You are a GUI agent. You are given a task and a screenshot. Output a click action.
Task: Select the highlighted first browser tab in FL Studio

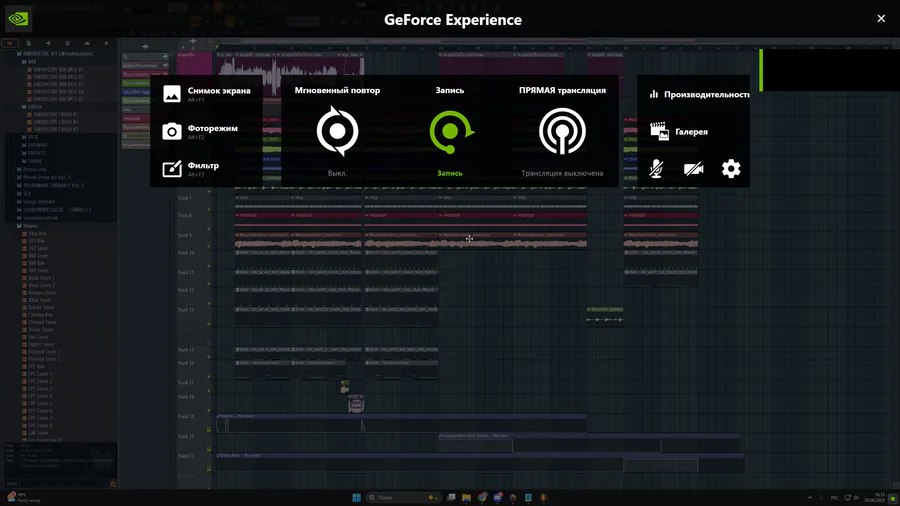coord(10,43)
